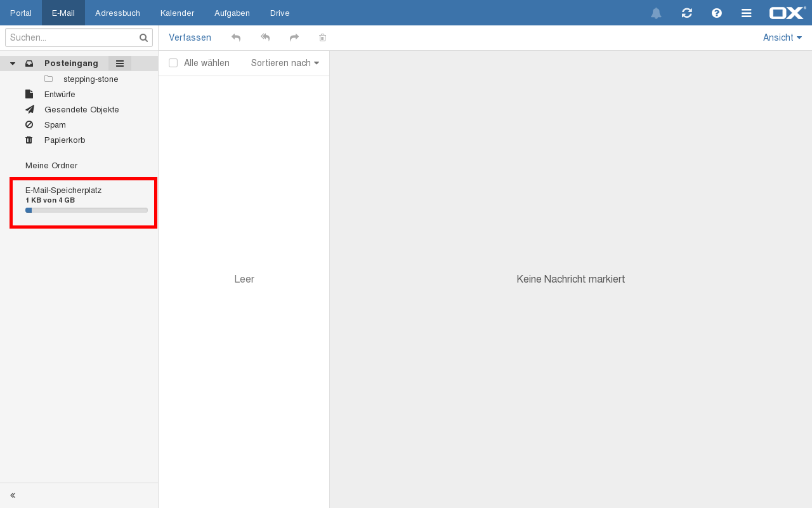Select the stepping-stone subfolder

tap(91, 79)
